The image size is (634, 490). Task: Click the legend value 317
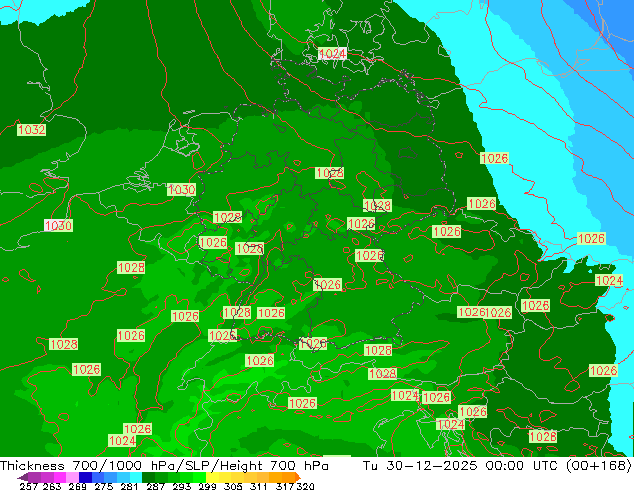point(285,486)
